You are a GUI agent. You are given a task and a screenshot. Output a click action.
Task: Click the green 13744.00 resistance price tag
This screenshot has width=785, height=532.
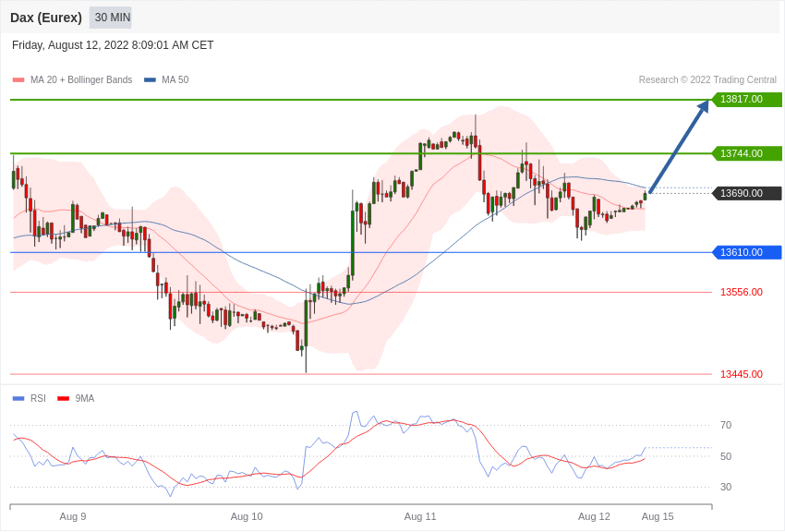[x=746, y=153]
